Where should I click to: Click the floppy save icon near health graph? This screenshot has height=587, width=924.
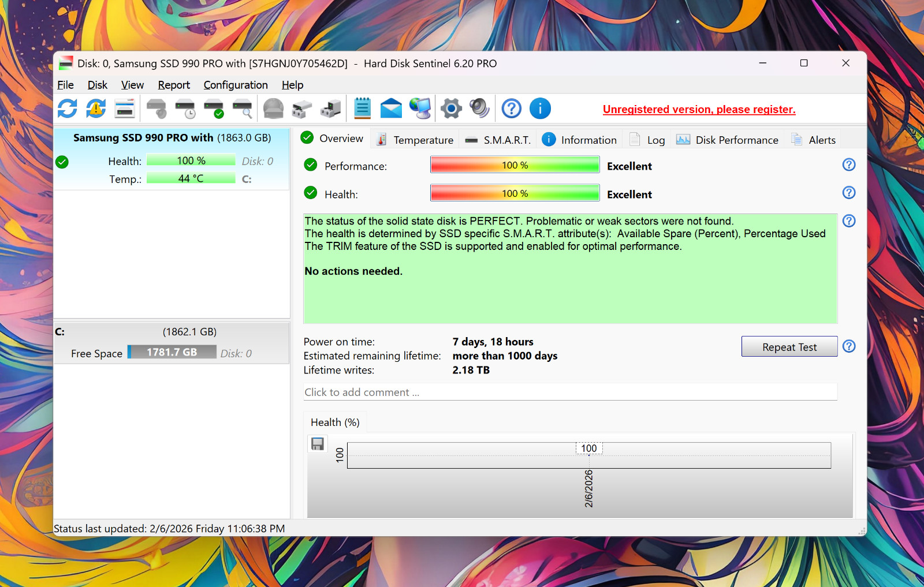coord(318,443)
